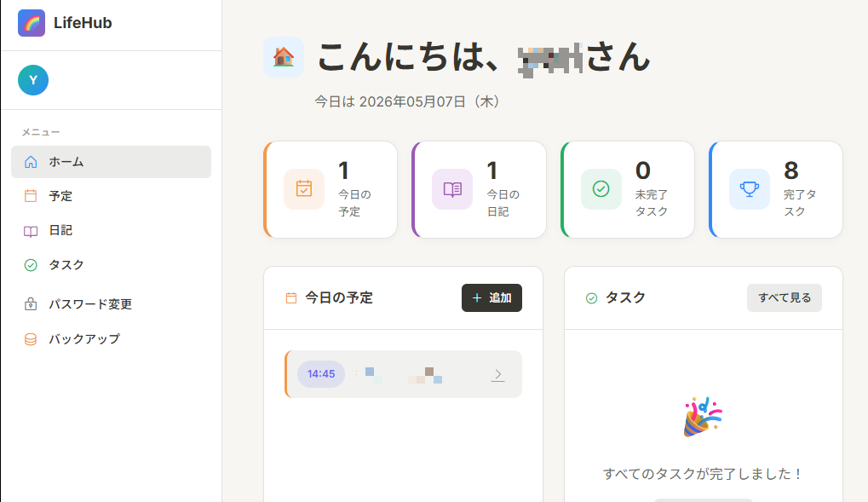Click the party popper celebration icon

tap(703, 417)
